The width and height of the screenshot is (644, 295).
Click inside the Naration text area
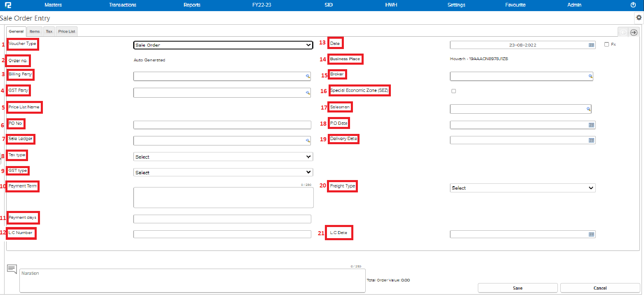(x=193, y=281)
